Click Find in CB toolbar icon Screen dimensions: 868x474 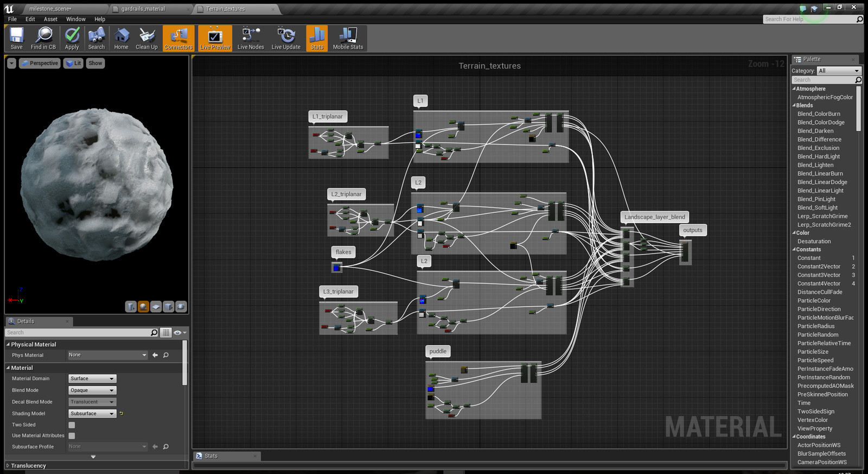click(43, 39)
